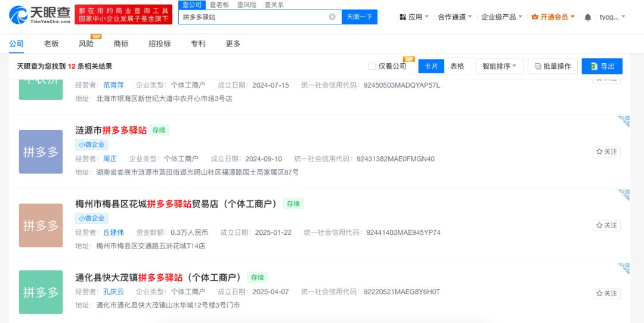
Task: Open operator 丘建伟 profile
Action: pyautogui.click(x=113, y=232)
